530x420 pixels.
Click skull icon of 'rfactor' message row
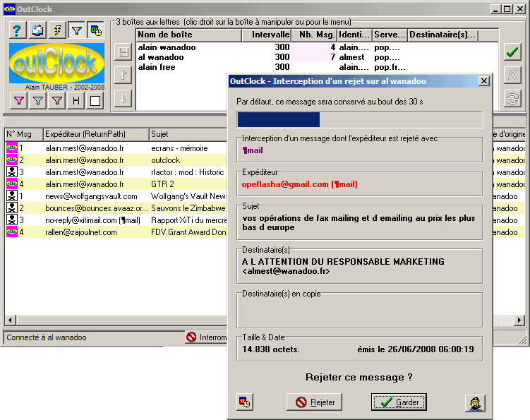click(12, 172)
